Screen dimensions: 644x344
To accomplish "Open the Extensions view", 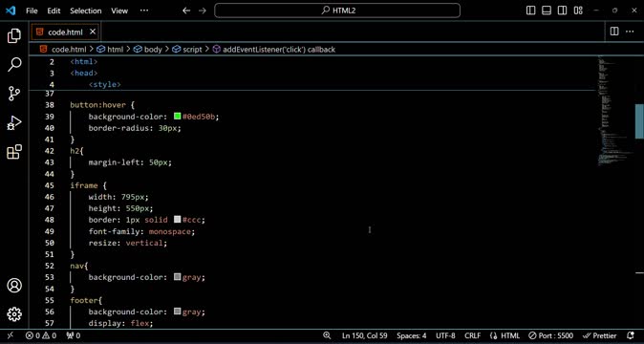I will [14, 152].
